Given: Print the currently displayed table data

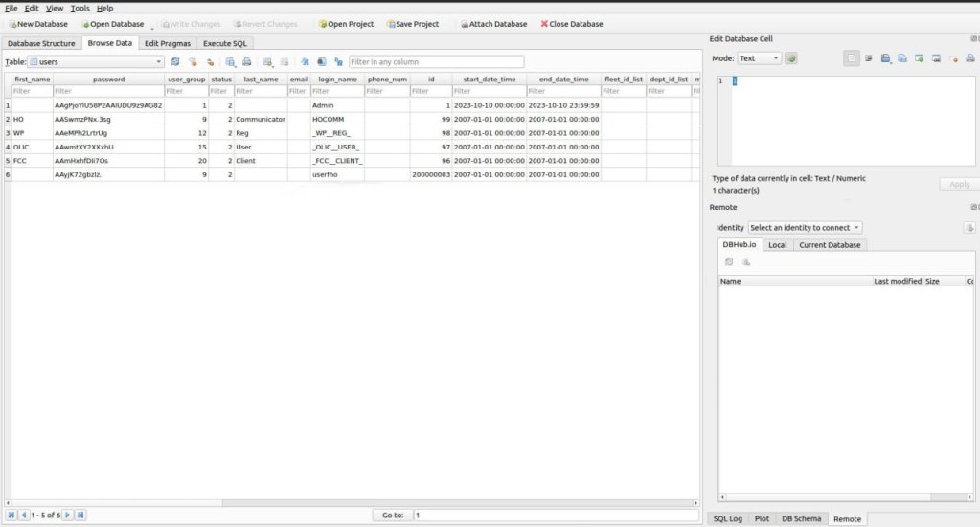Looking at the screenshot, I should [247, 62].
